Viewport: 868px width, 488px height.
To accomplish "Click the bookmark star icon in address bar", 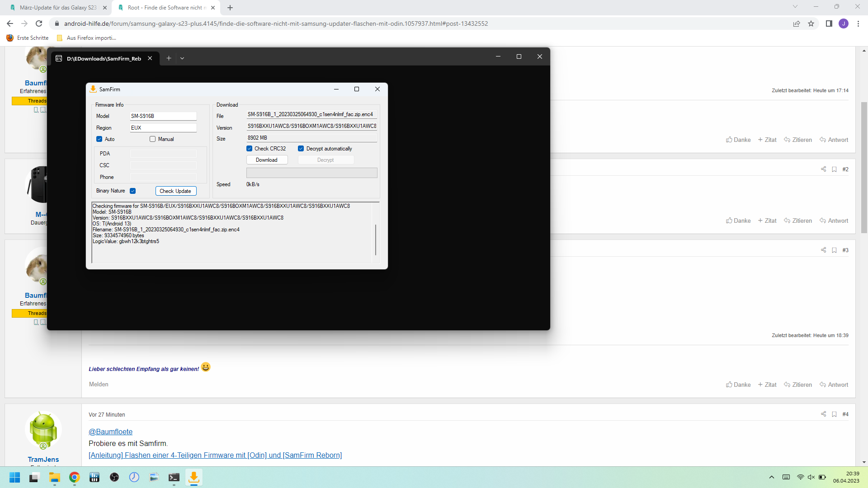I will tap(811, 23).
